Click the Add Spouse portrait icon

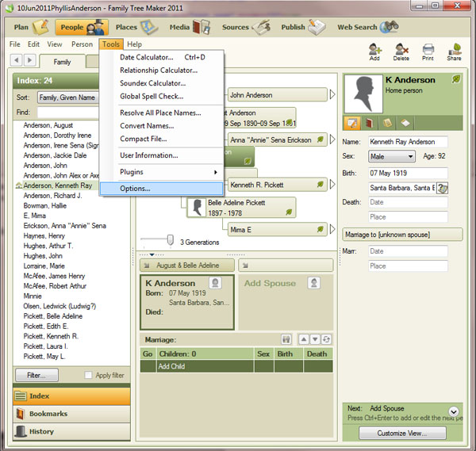(x=314, y=283)
